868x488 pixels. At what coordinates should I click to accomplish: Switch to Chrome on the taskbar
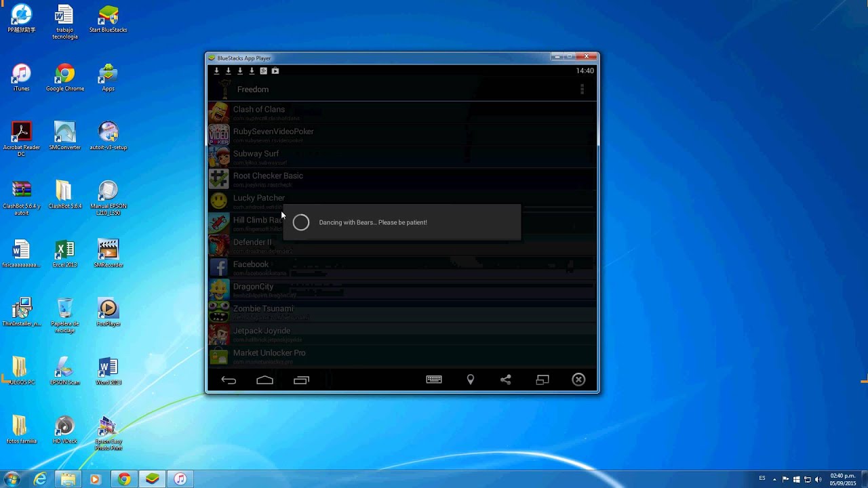[x=124, y=479]
